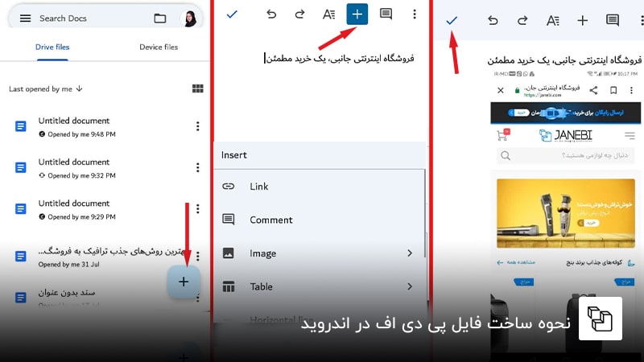Viewport: 644px width, 362px height.
Task: Create a new document with floating plus button
Action: point(184,282)
